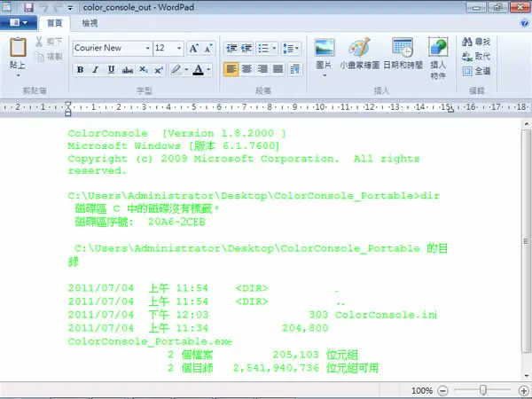Click the zoom slider handle
Viewport: 532px width, 399px height.
click(x=483, y=390)
